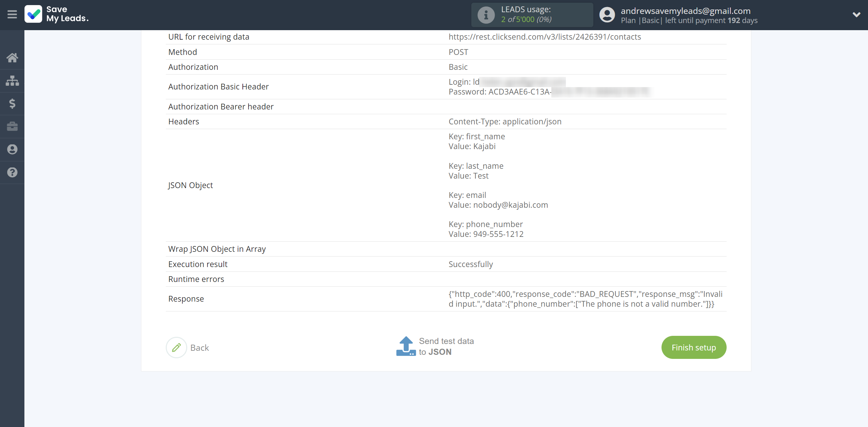Screen dimensions: 868x427
Task: Expand the account dropdown chevron
Action: click(x=856, y=15)
